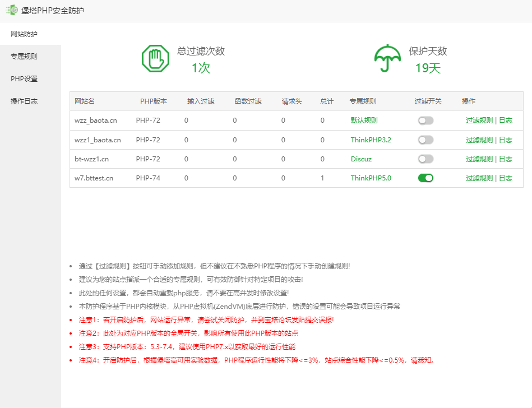Image resolution: width=532 pixels, height=408 pixels.
Task: Click the PHP版本 column header
Action: tap(154, 101)
